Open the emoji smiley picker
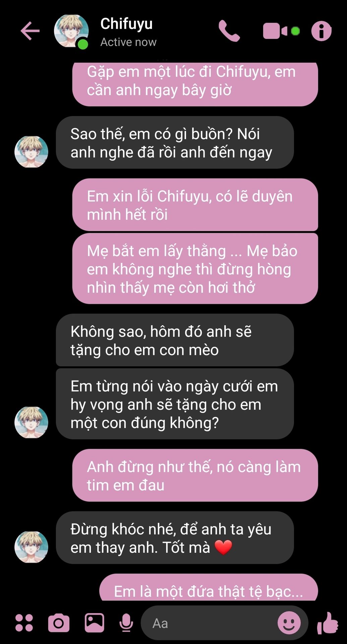 [289, 623]
